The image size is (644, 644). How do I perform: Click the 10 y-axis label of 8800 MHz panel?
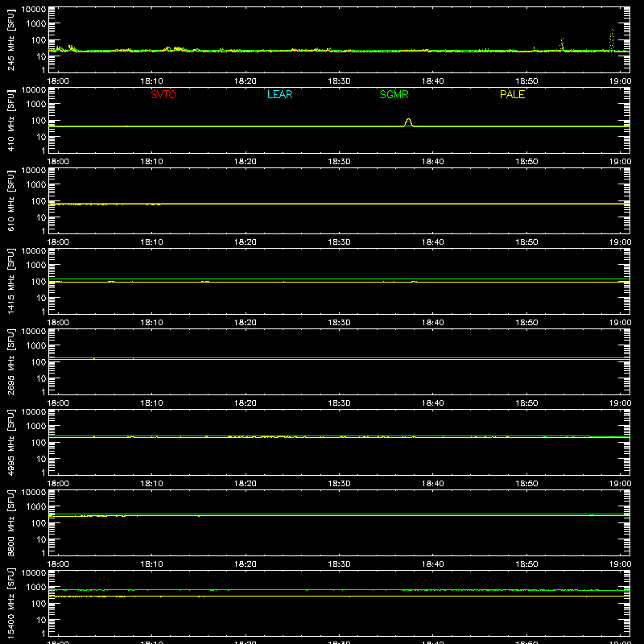(x=42, y=539)
